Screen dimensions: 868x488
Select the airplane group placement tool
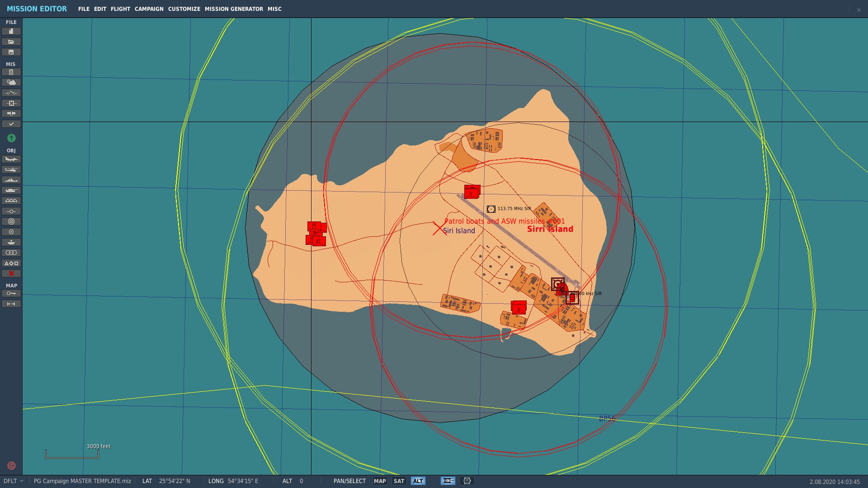pos(11,159)
